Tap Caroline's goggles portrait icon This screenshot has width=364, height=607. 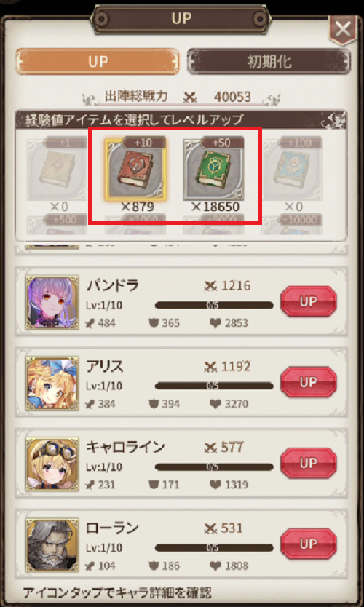[x=52, y=464]
